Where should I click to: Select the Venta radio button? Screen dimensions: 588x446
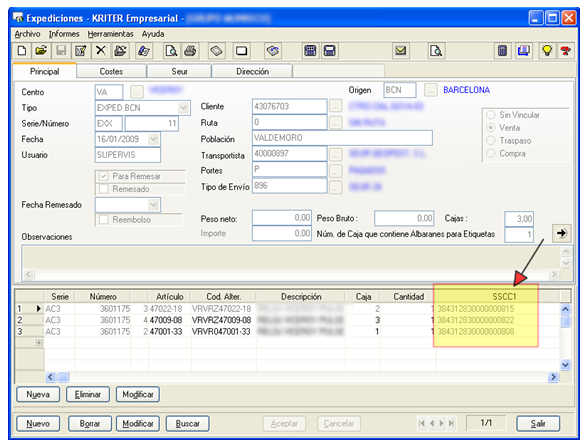coord(490,128)
